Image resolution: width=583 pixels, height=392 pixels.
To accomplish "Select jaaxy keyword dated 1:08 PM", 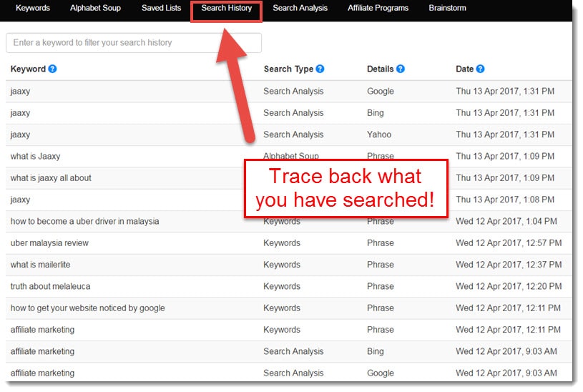I will click(x=20, y=200).
